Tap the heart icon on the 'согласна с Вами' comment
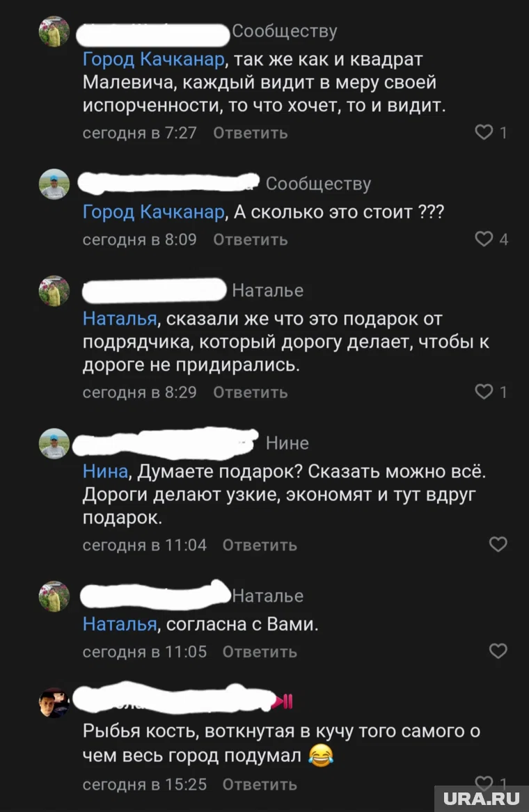The width and height of the screenshot is (529, 812). 498,651
